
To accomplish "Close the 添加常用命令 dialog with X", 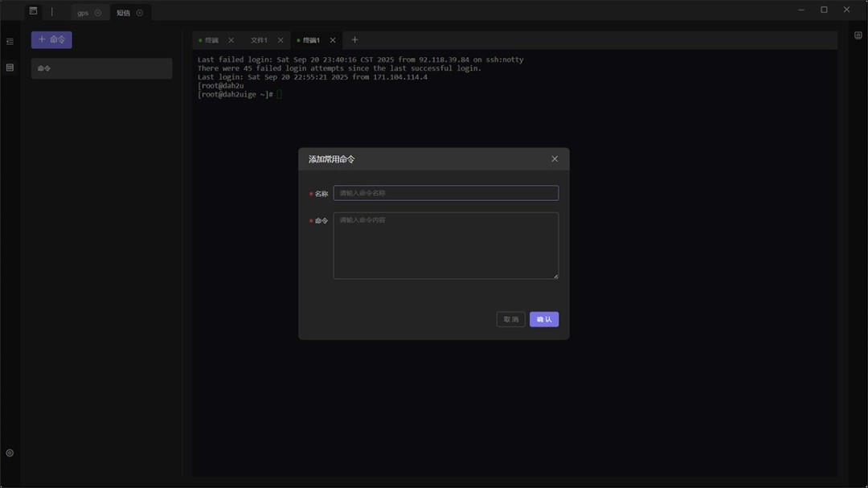I will pos(554,158).
